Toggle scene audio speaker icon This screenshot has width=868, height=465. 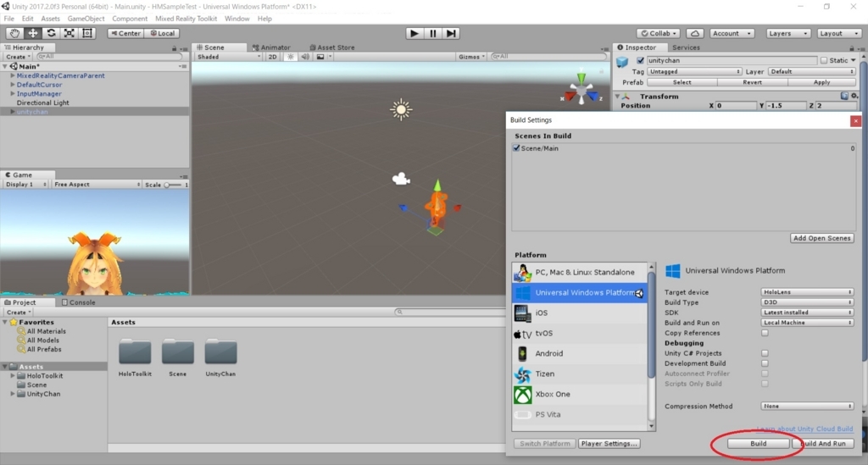[x=305, y=57]
